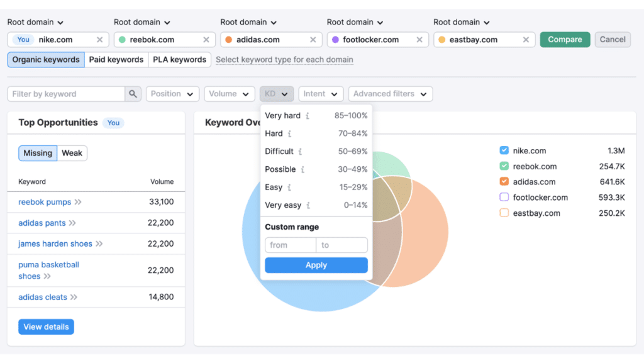
Task: Choose Difficult 50–69% option
Action: [316, 152]
